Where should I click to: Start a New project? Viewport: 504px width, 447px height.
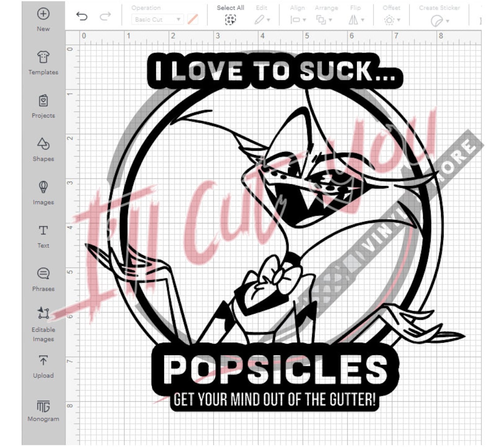43,18
